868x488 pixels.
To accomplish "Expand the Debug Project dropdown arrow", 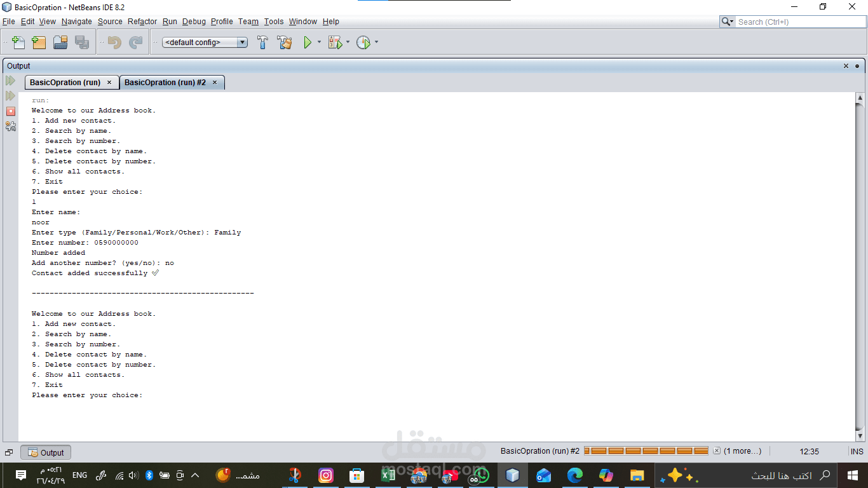I will 348,43.
